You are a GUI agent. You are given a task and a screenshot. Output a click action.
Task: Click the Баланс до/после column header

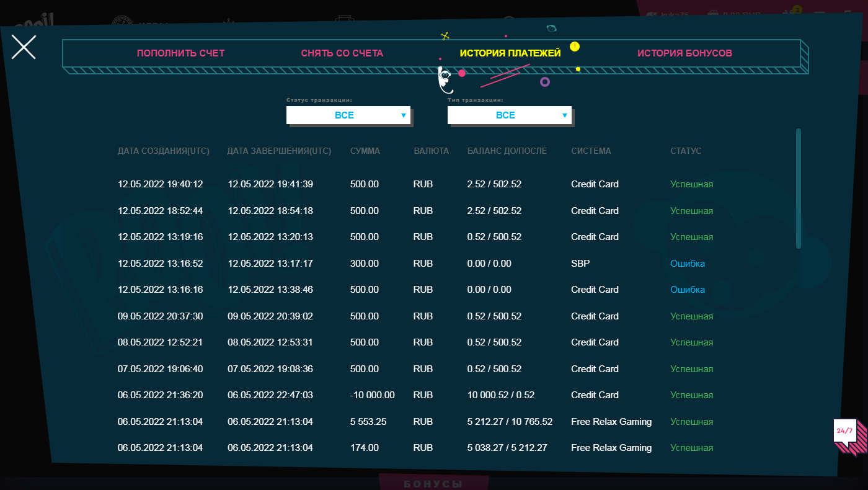[x=507, y=151]
